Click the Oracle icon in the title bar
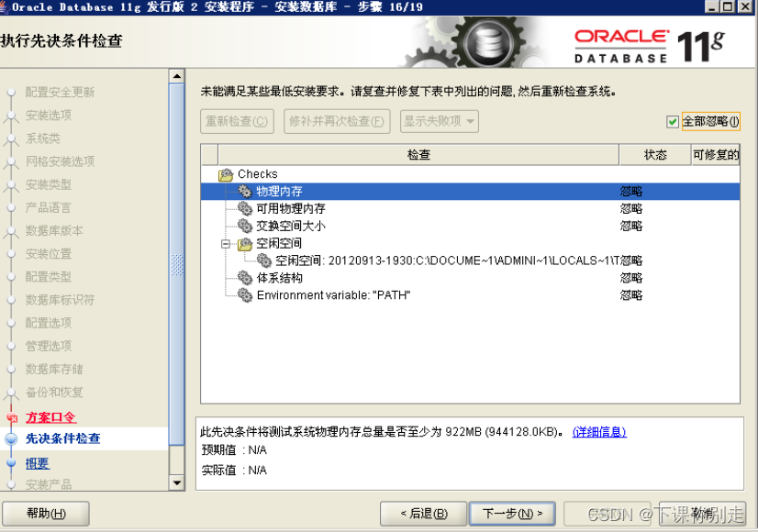The image size is (758, 532). [7, 7]
